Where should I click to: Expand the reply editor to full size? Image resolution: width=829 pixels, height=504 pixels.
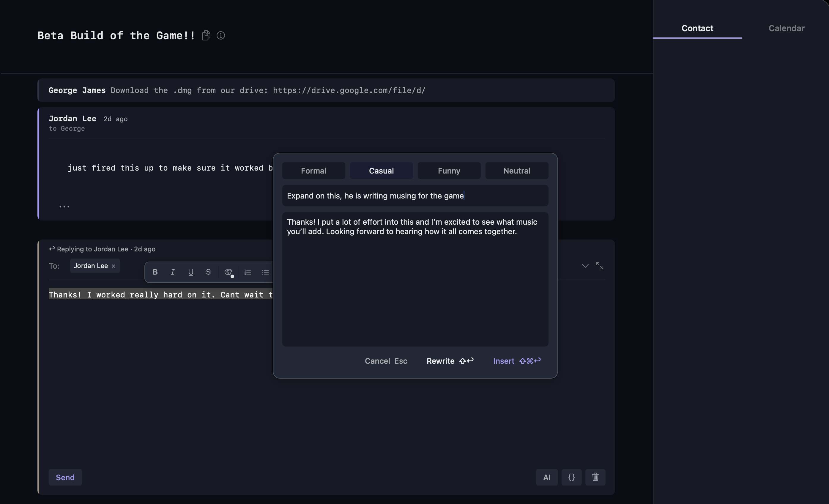(600, 265)
